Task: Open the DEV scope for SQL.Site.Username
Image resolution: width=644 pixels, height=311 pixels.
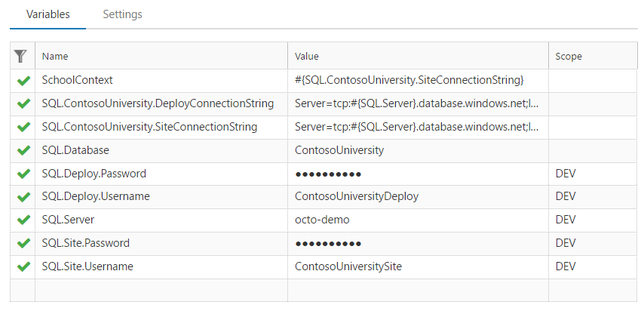Action: (x=566, y=267)
